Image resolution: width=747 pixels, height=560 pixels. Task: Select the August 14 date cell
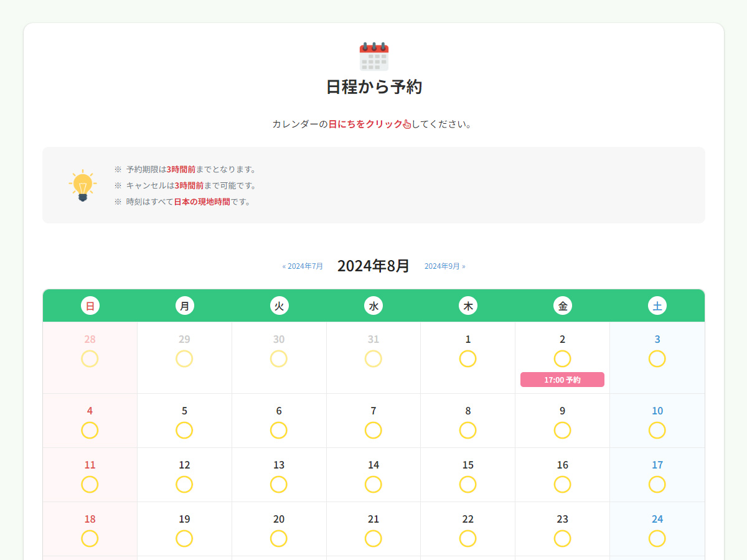373,474
